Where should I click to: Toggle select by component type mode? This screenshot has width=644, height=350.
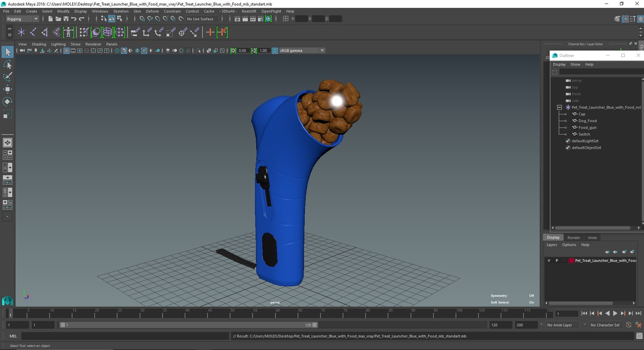(x=119, y=19)
